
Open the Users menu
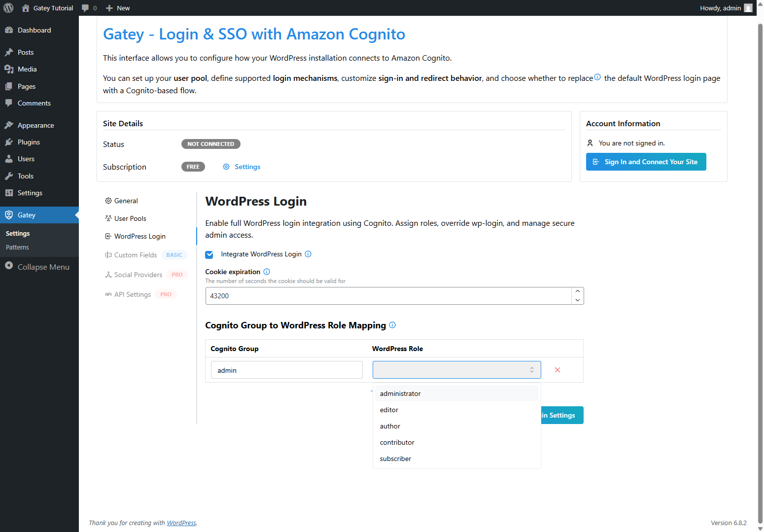(x=39, y=159)
